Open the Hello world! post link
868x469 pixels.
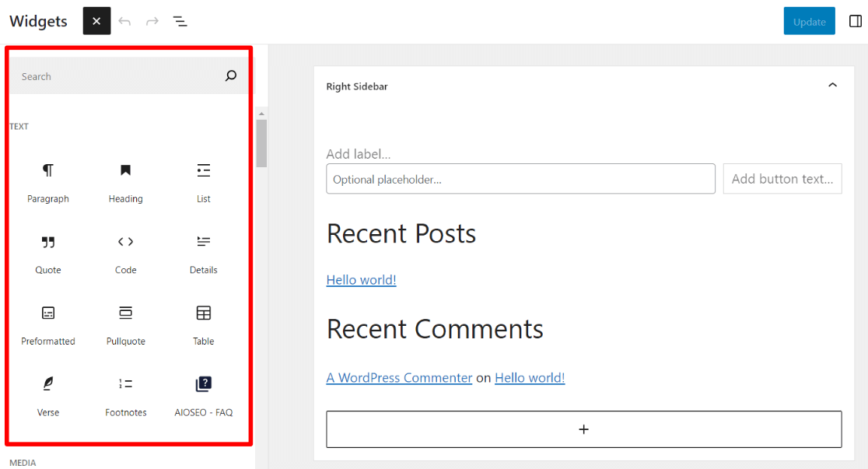(x=361, y=279)
